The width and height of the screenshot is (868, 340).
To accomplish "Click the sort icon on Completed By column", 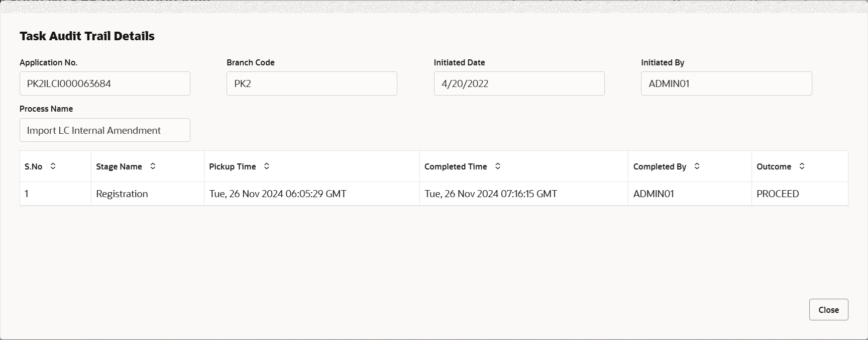I will pyautogui.click(x=697, y=166).
